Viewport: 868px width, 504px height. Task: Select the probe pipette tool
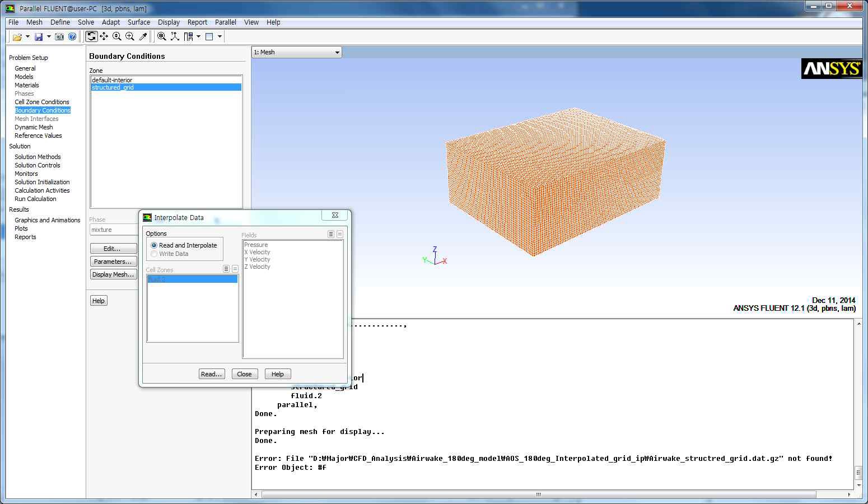tap(143, 36)
